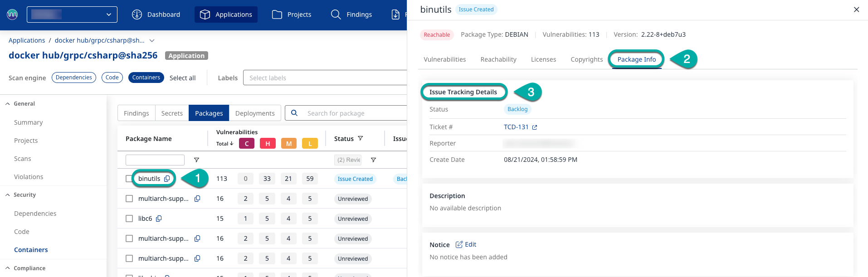This screenshot has width=868, height=277.
Task: Click the Critical severity column badge
Action: pos(246,144)
